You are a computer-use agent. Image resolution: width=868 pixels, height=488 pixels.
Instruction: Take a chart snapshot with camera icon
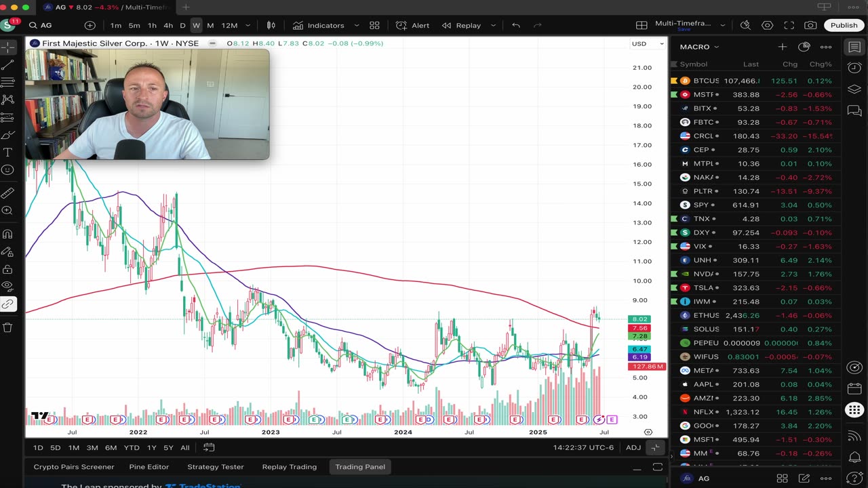pos(810,26)
